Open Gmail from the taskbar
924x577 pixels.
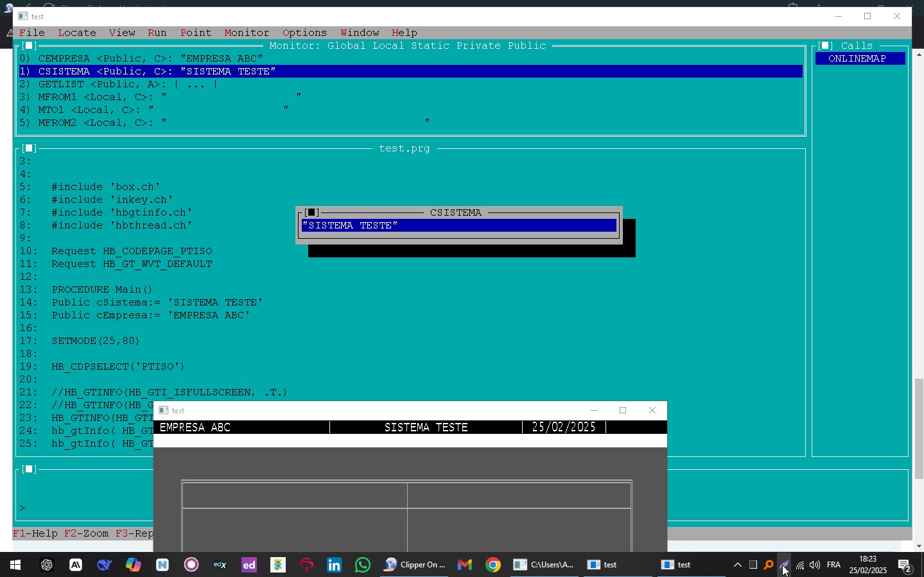click(x=465, y=565)
